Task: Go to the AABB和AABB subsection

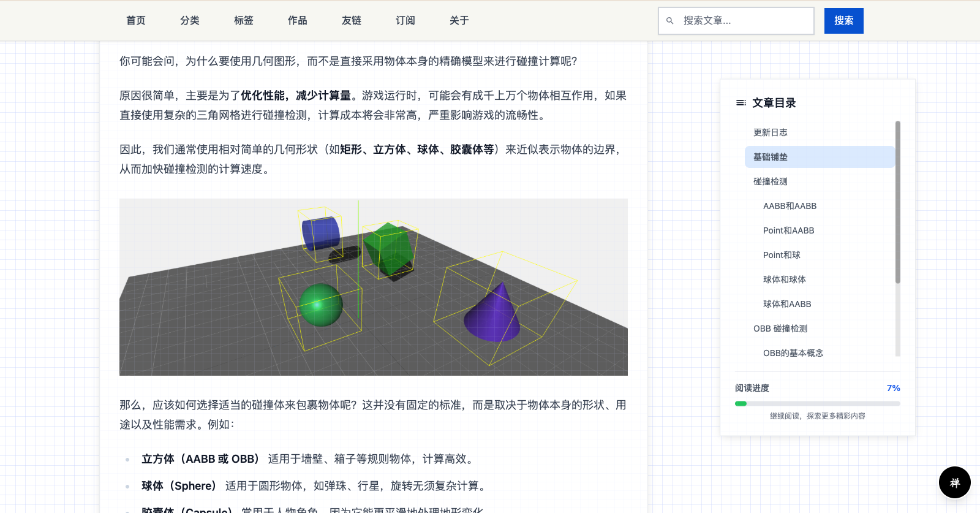Action: [790, 206]
